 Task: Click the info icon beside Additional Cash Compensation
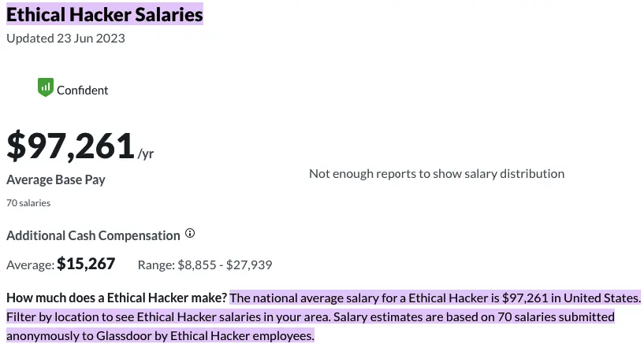pos(190,234)
